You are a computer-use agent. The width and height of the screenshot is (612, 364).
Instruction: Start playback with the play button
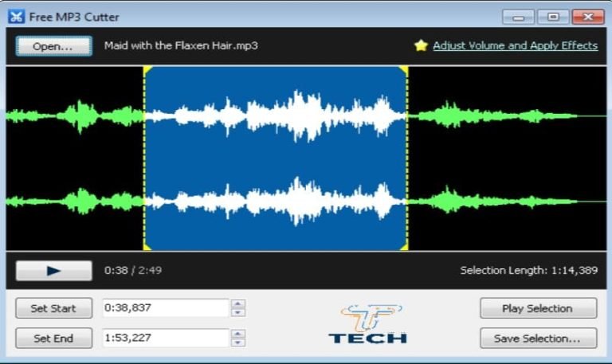(54, 270)
